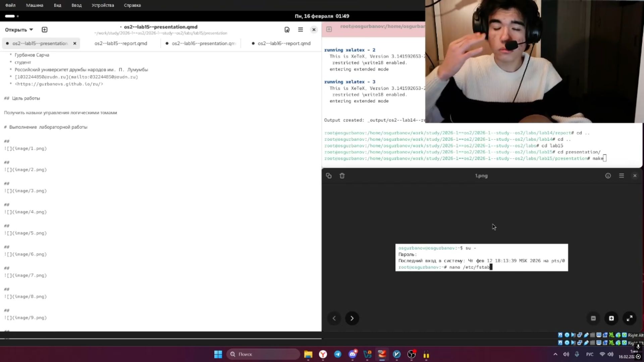Expand the Открыть dropdown in text editor
The height and width of the screenshot is (362, 644).
(19, 30)
